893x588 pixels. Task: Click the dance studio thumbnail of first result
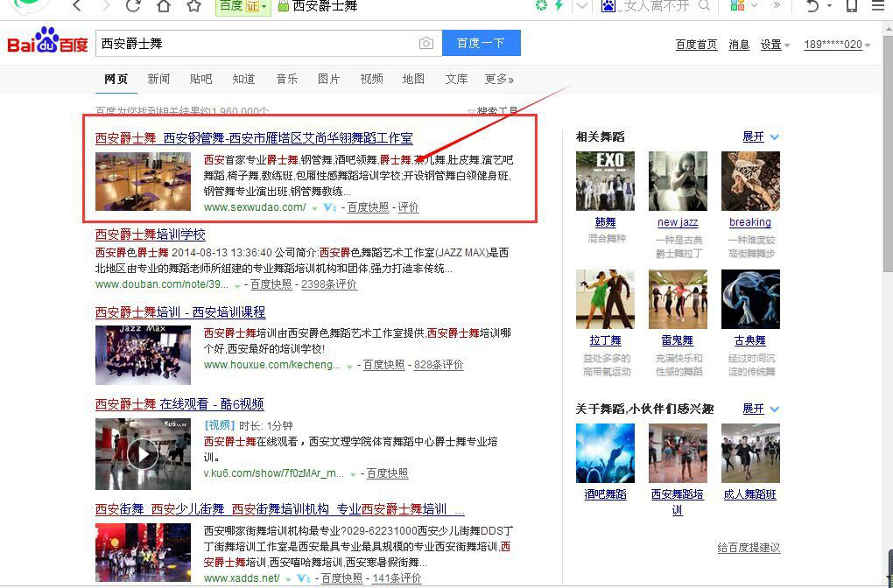click(x=143, y=182)
